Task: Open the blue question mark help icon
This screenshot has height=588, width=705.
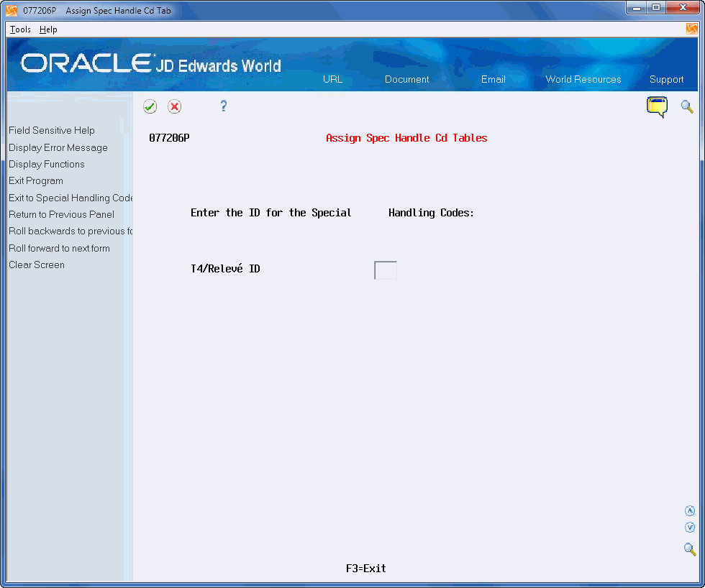Action: click(224, 106)
